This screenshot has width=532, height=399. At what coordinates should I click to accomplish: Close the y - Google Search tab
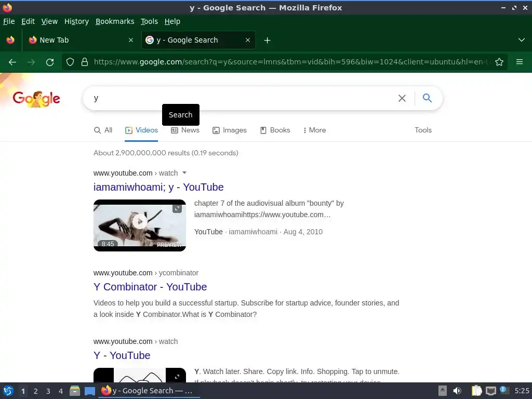(x=248, y=40)
